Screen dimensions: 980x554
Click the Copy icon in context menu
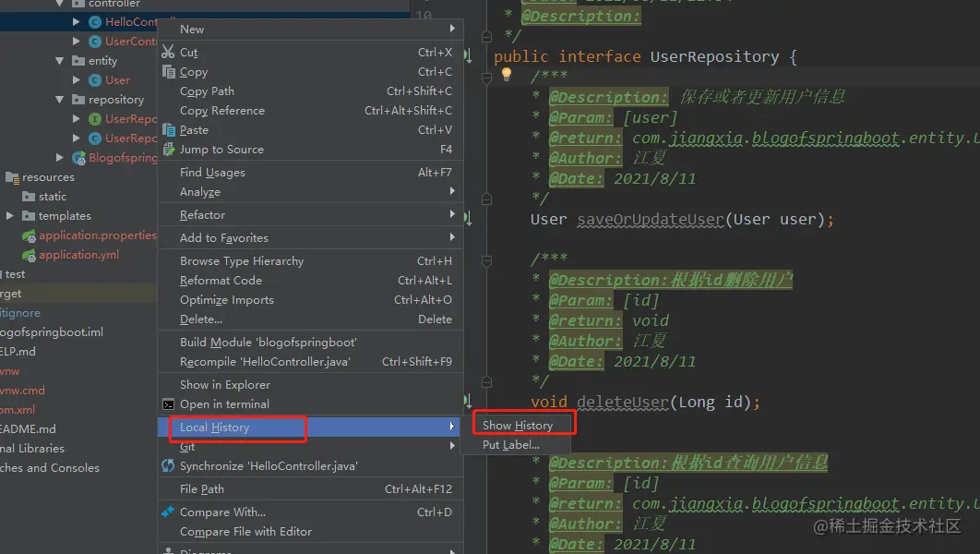coord(169,71)
